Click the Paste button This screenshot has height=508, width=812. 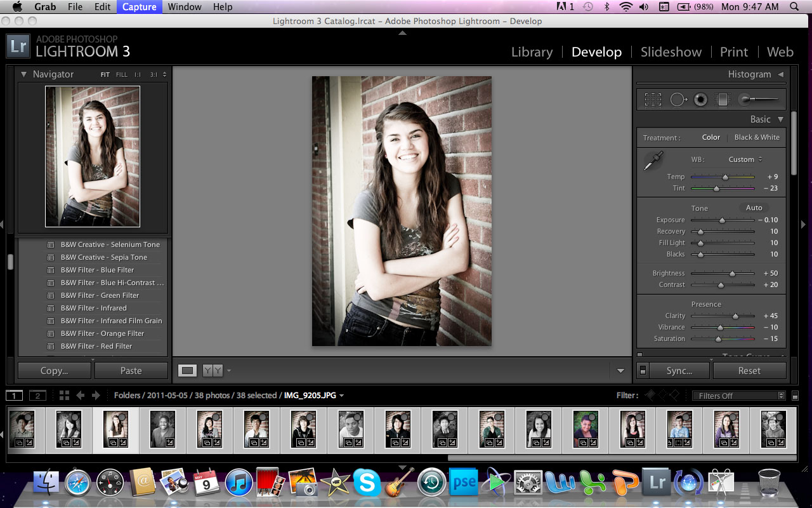(131, 371)
